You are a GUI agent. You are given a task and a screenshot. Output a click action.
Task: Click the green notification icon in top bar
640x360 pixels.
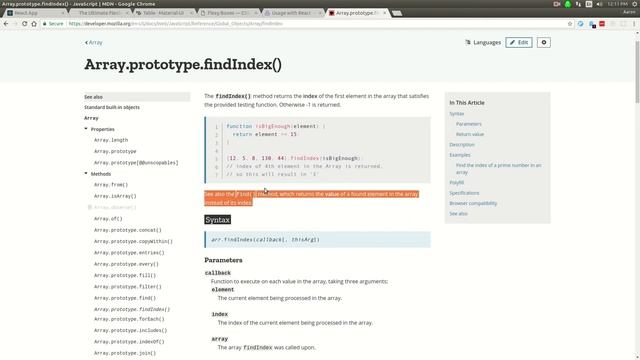tap(568, 4)
